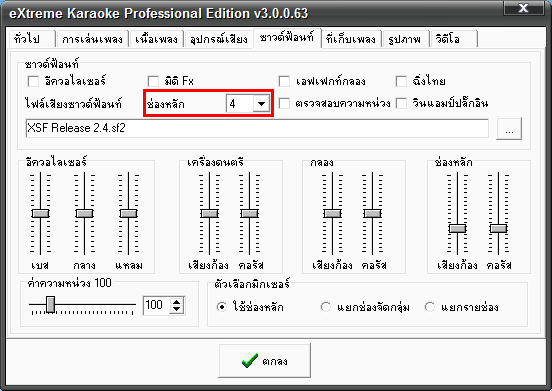The height and width of the screenshot is (391, 552).
Task: Switch to the วิดีโอ tab
Action: tap(454, 39)
